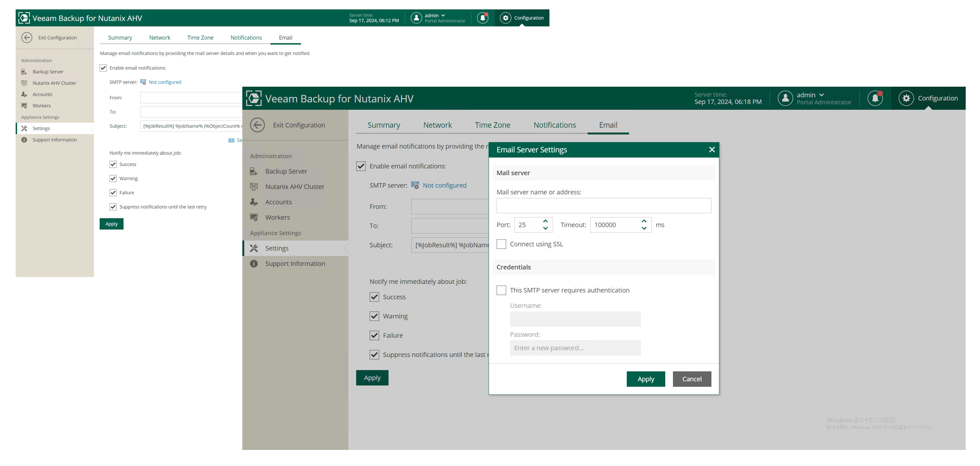Click the From field in the front window

450,207
